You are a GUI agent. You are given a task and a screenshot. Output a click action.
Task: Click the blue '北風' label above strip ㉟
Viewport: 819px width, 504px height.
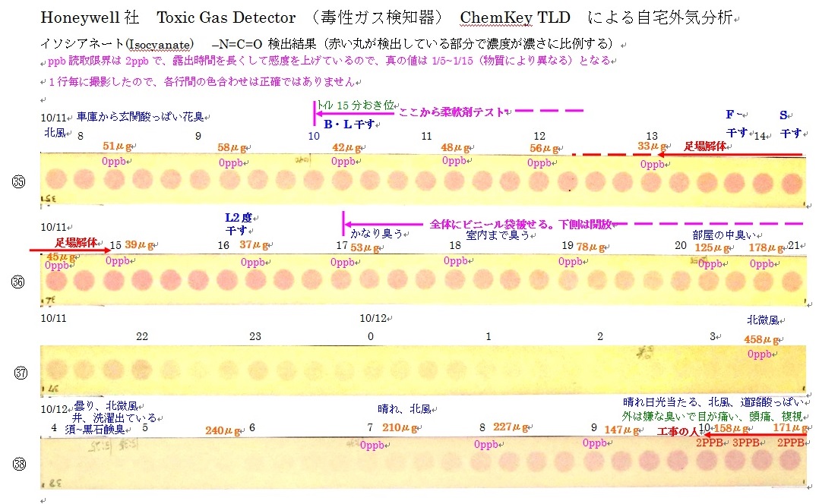(55, 133)
